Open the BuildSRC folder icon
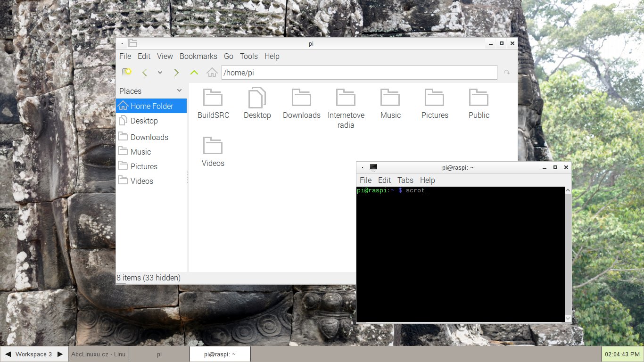 tap(213, 98)
